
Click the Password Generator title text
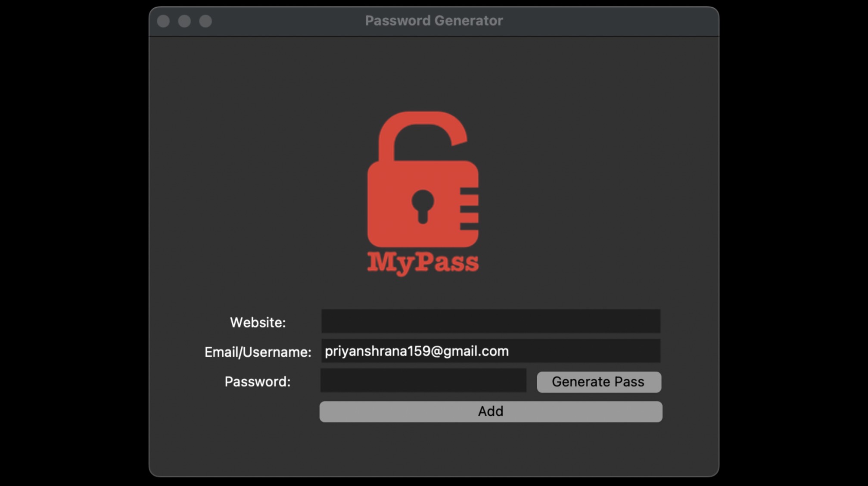[434, 21]
